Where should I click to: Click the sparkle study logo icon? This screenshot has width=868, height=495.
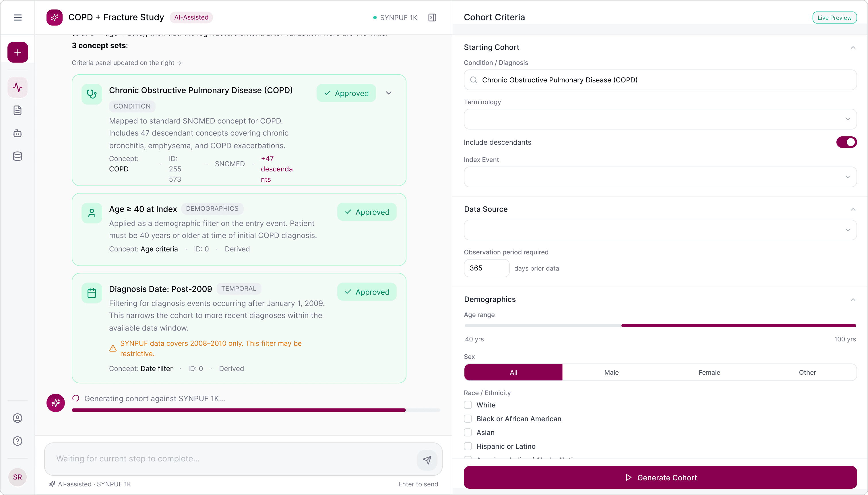[x=54, y=17]
